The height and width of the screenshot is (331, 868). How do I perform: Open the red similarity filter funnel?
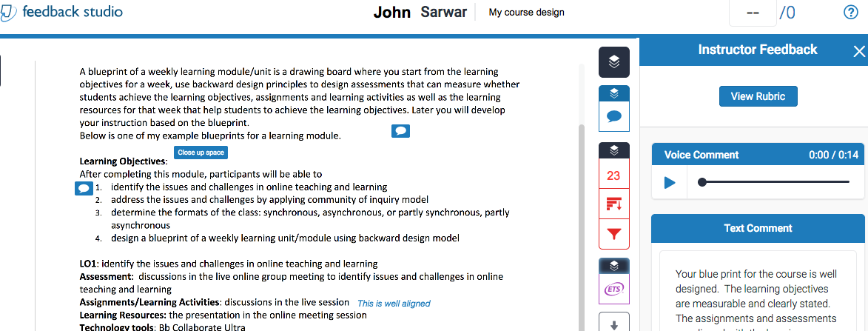(x=613, y=234)
